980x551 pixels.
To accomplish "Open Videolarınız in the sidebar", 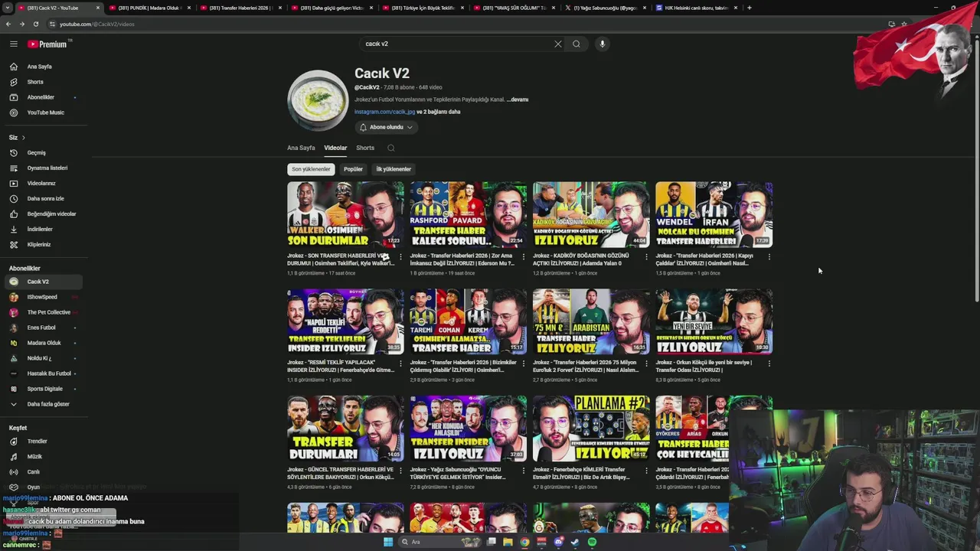I will pyautogui.click(x=41, y=183).
